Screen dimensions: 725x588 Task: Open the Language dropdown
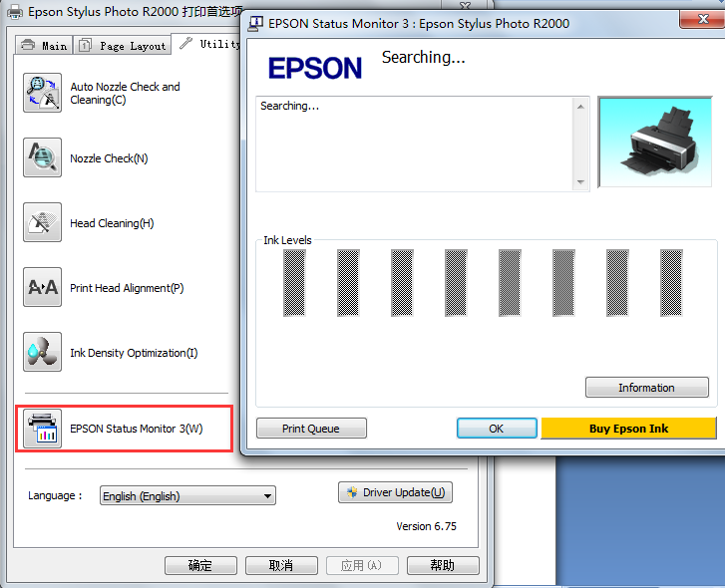(x=187, y=495)
